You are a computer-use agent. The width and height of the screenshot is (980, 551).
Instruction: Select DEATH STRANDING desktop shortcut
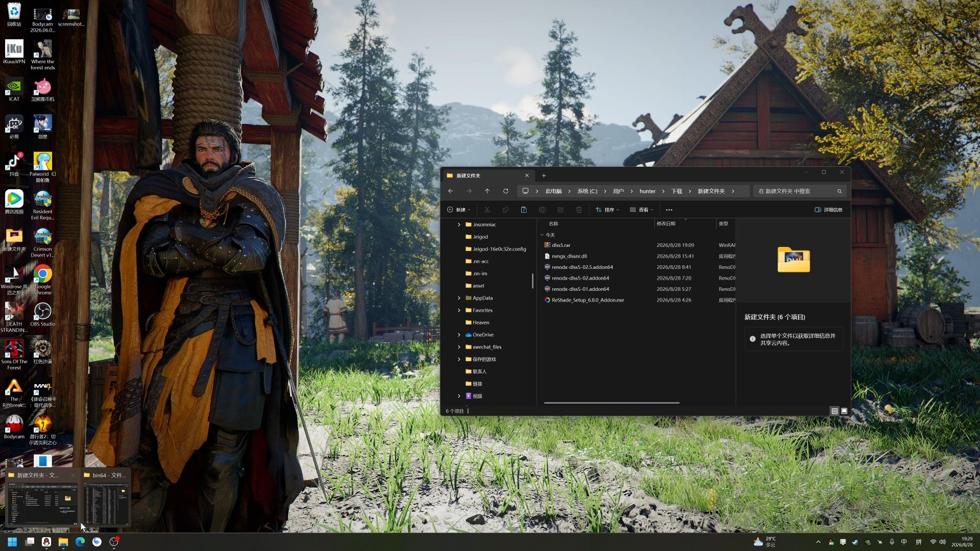click(x=14, y=317)
